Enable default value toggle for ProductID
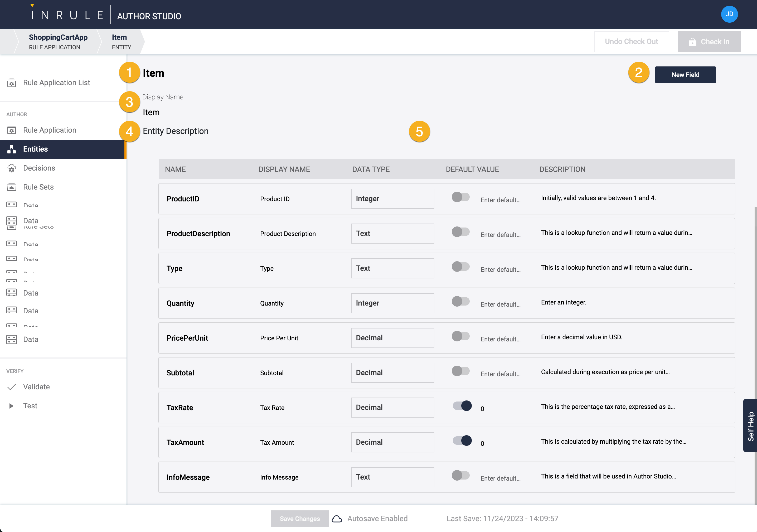This screenshot has width=757, height=532. (x=460, y=197)
